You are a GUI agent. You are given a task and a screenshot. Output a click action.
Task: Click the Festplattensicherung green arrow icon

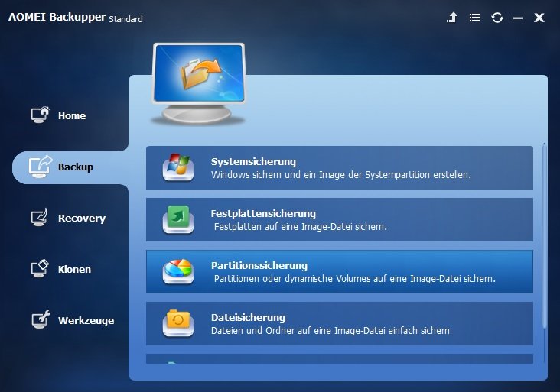click(177, 219)
